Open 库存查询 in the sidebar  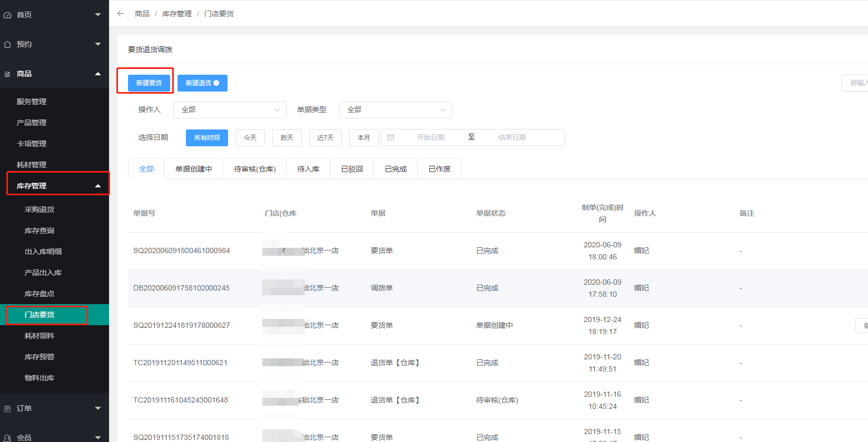point(40,230)
